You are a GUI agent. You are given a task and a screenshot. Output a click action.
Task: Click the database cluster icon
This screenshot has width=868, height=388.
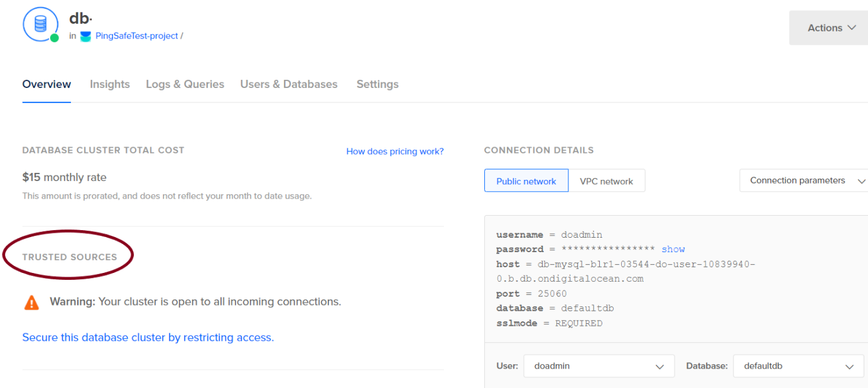(40, 24)
